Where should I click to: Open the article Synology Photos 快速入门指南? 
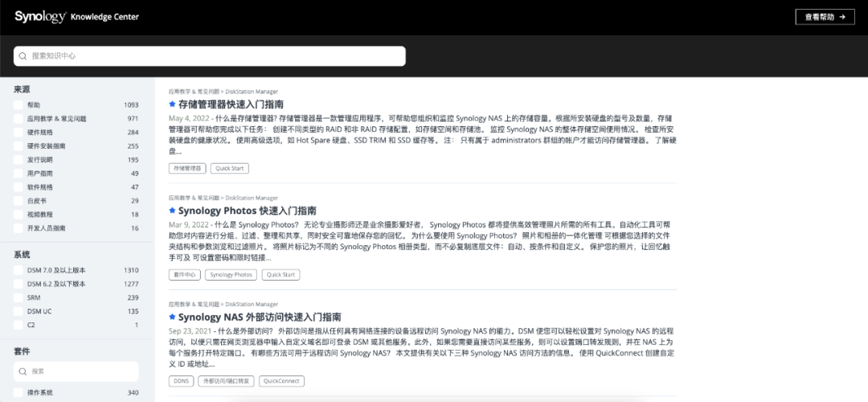pos(248,211)
